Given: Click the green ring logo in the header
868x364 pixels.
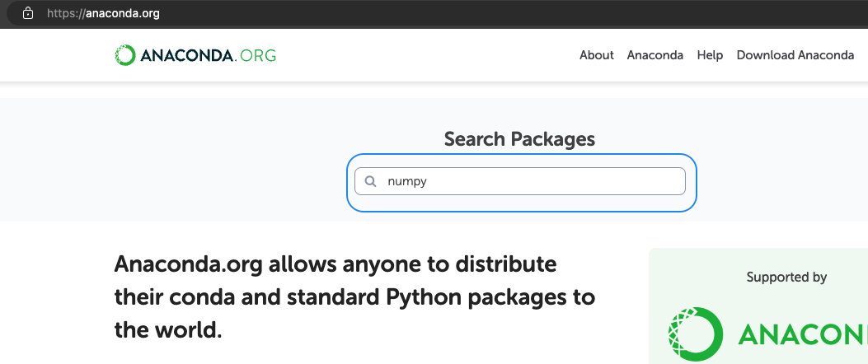Looking at the screenshot, I should pos(124,55).
